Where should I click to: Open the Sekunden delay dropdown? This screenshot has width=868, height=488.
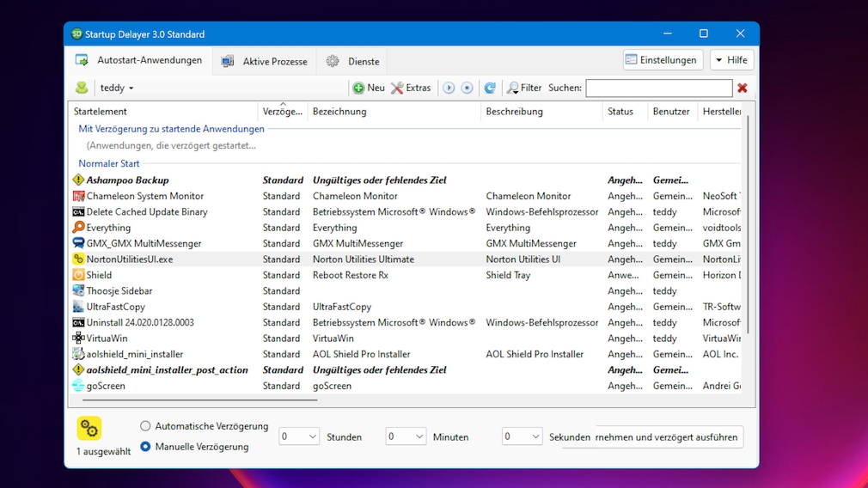(522, 436)
